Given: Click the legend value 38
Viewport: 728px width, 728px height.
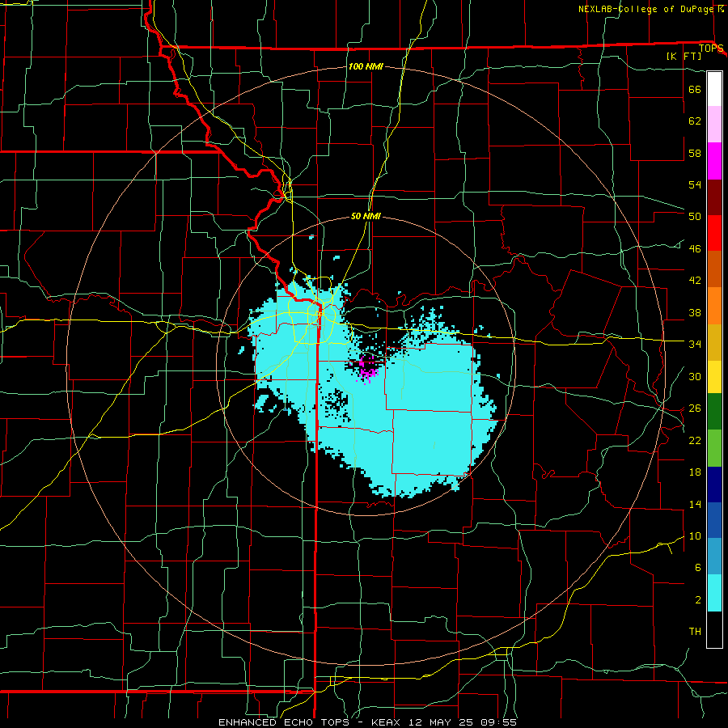Looking at the screenshot, I should pyautogui.click(x=695, y=312).
